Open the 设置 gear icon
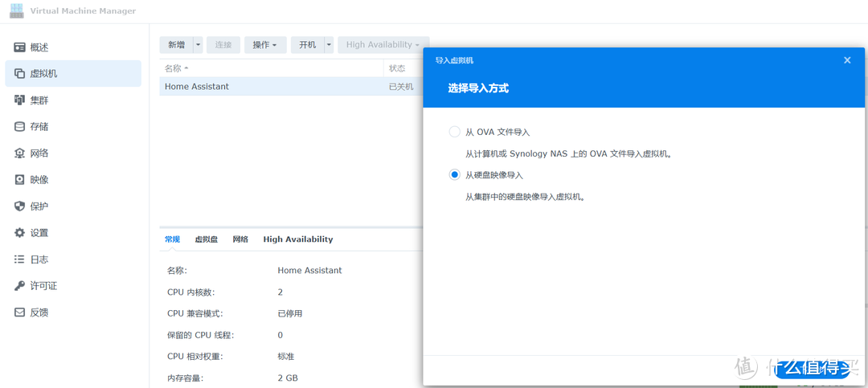868x388 pixels. [20, 233]
